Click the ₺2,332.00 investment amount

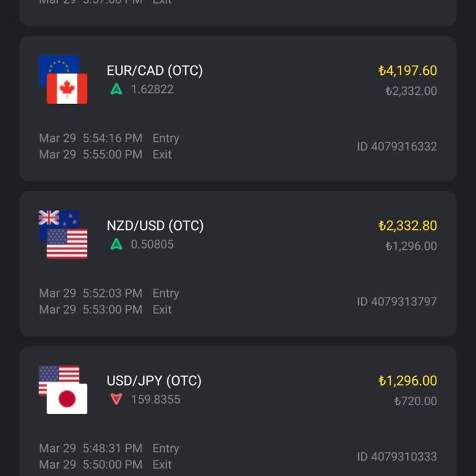click(411, 91)
